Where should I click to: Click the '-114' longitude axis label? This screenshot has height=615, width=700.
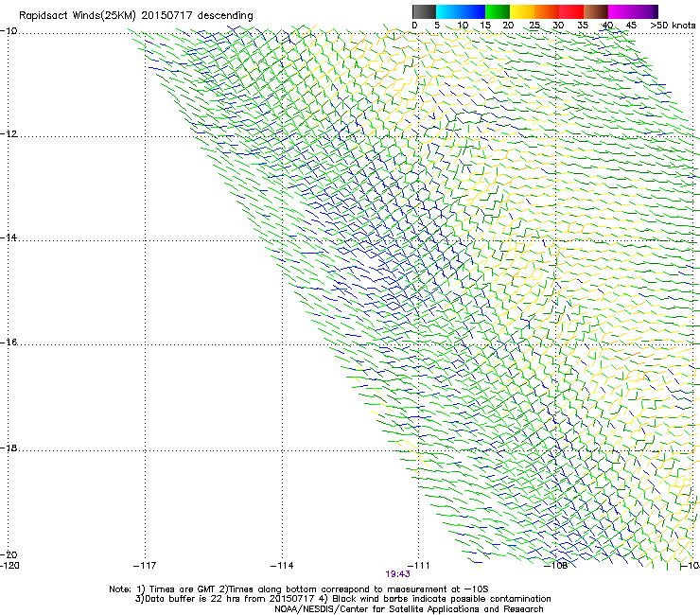tap(282, 566)
